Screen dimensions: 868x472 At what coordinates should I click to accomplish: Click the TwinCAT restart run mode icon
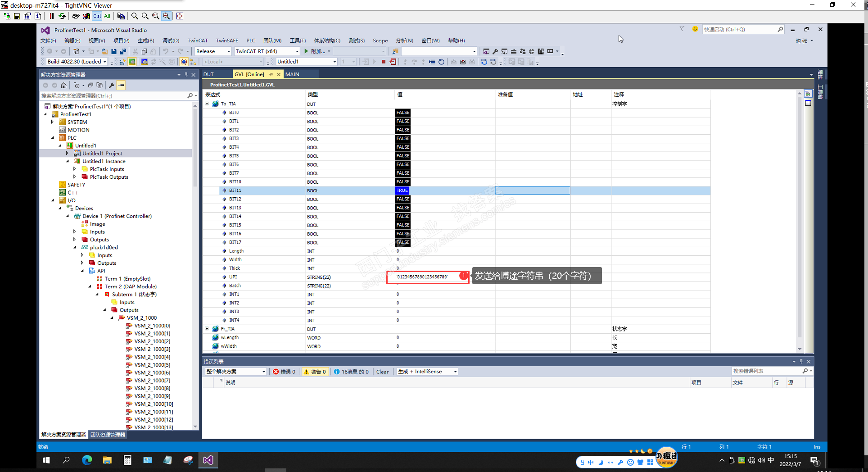pyautogui.click(x=132, y=62)
